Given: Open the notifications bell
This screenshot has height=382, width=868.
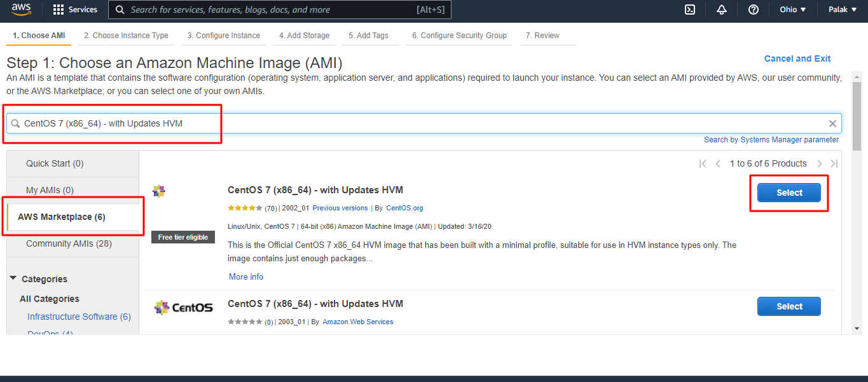Looking at the screenshot, I should click(722, 10).
